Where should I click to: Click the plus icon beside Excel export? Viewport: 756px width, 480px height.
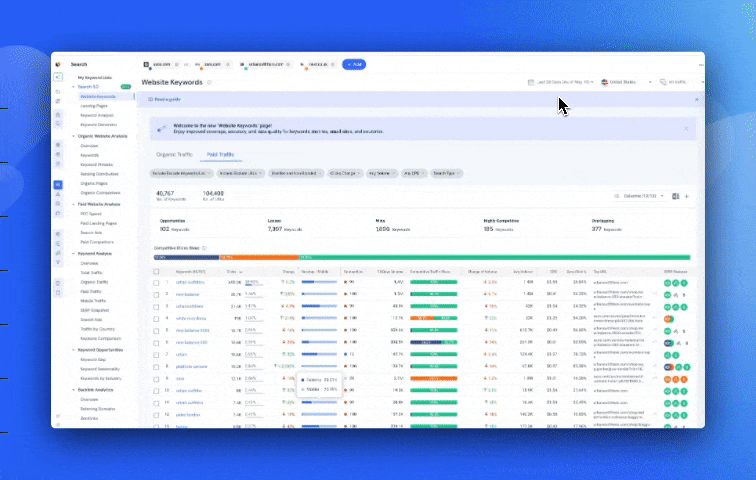coord(687,196)
